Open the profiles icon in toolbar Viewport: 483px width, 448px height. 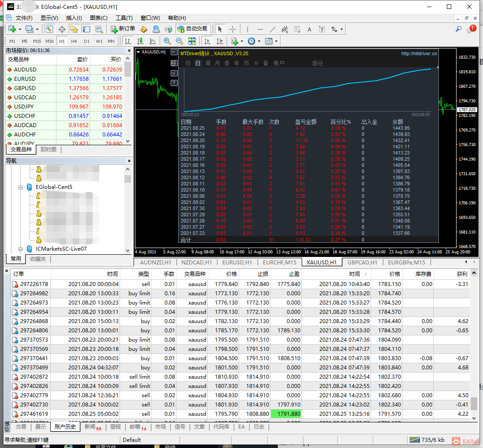(x=29, y=29)
